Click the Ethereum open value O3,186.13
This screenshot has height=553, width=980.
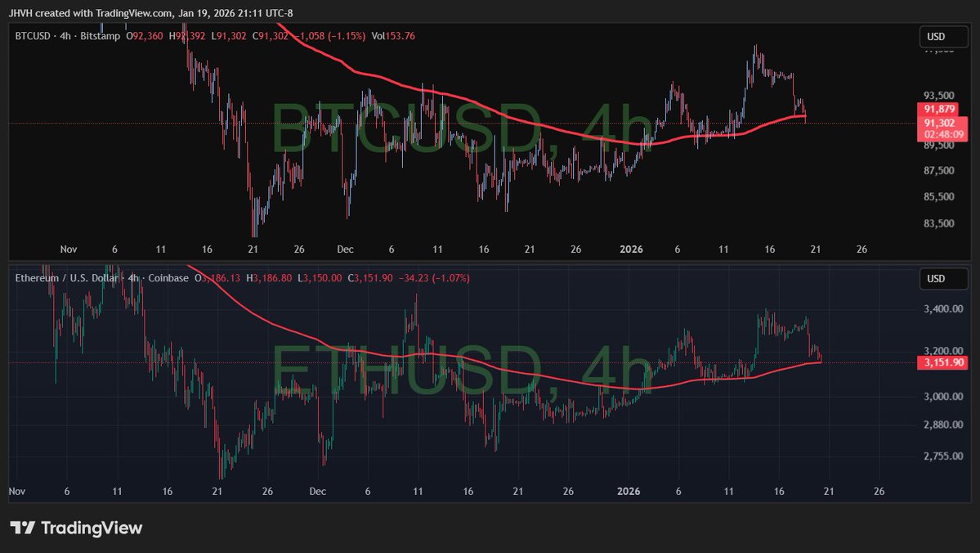pos(217,278)
